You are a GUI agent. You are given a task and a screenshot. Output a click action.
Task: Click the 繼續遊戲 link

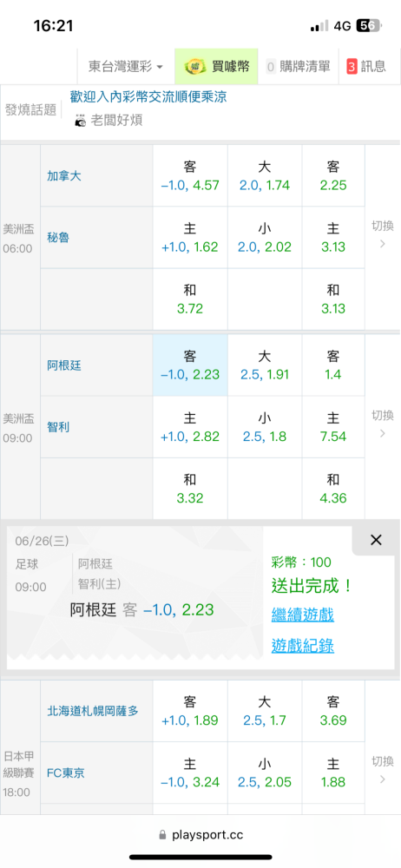[302, 615]
